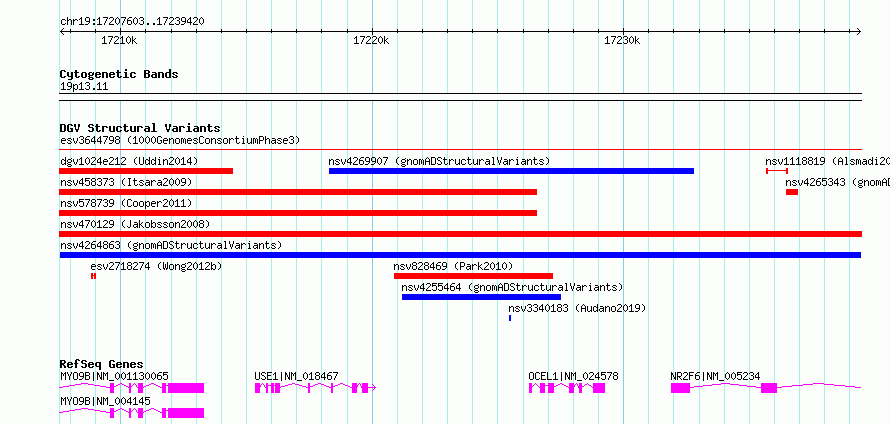Click the red bar for nsv578739
The image size is (890, 424).
click(298, 213)
